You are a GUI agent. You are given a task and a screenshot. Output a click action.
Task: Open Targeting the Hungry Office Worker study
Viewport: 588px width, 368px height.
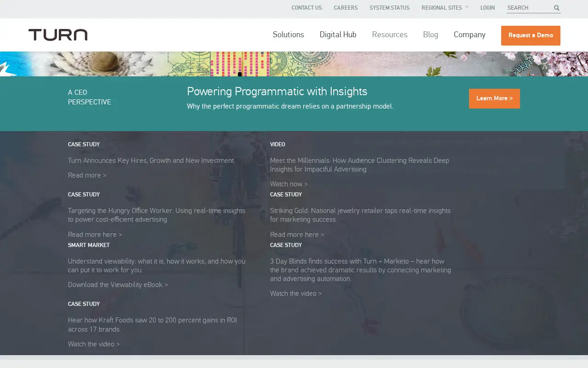click(157, 215)
